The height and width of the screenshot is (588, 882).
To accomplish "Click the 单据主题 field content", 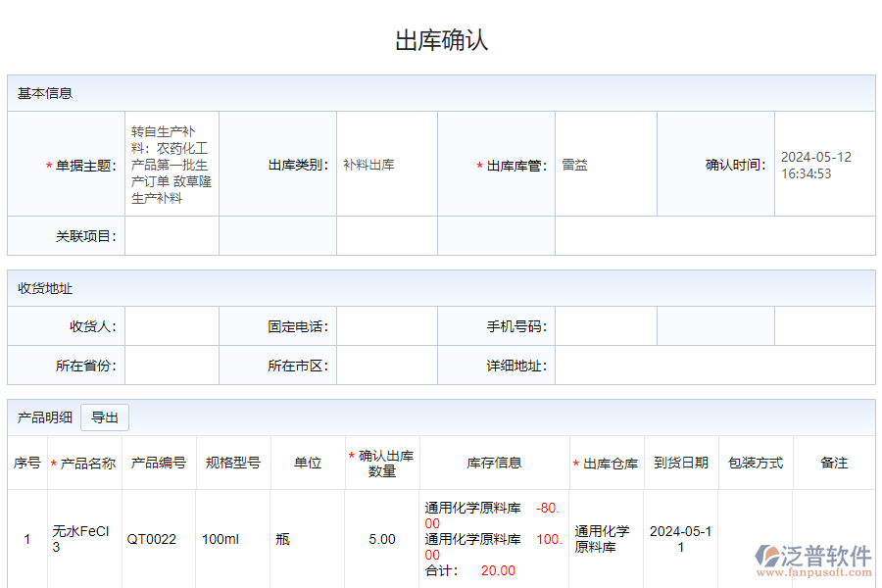I will click(x=171, y=164).
